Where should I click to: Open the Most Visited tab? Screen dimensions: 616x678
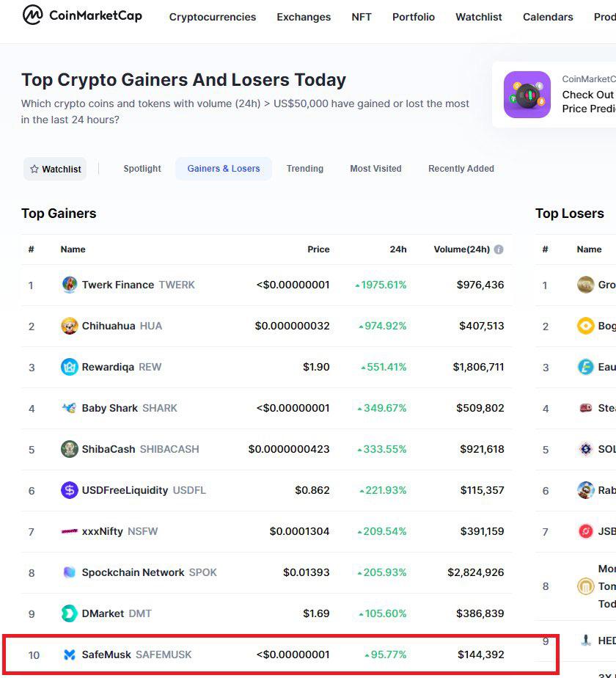(x=375, y=169)
